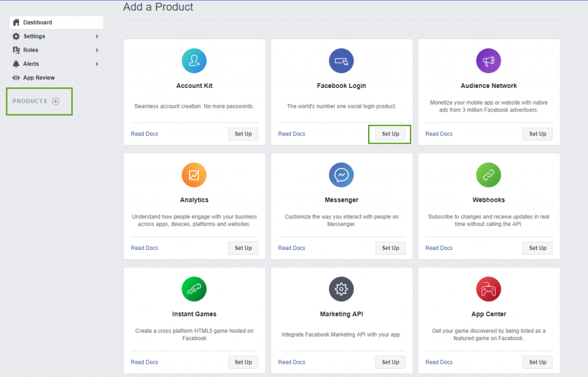Click the Settings gear icon in sidebar

coord(16,36)
